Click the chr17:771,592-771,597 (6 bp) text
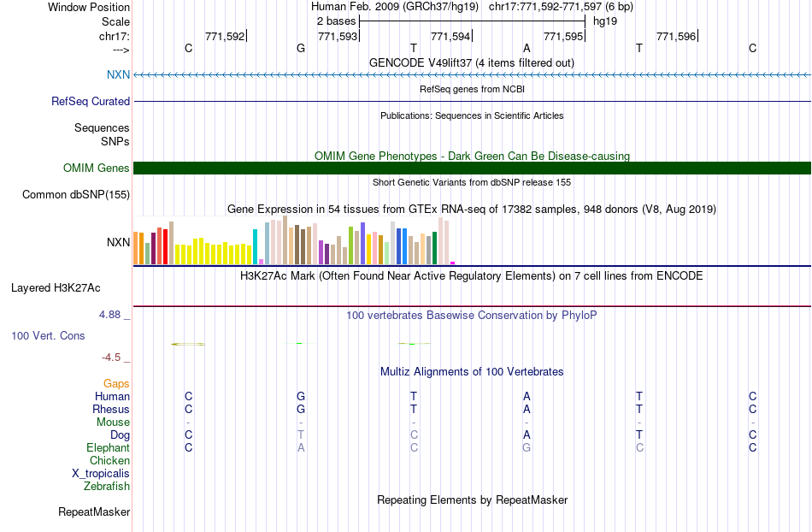This screenshot has width=812, height=532. 561,7
